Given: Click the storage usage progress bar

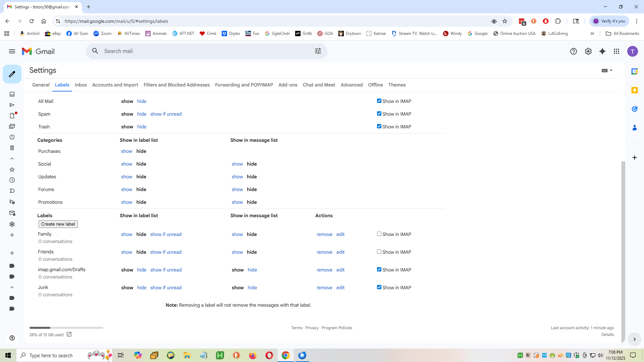Looking at the screenshot, I should [66, 328].
